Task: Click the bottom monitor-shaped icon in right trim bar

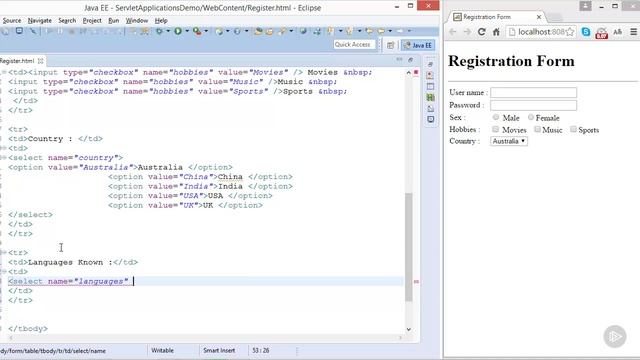Action: point(430,120)
